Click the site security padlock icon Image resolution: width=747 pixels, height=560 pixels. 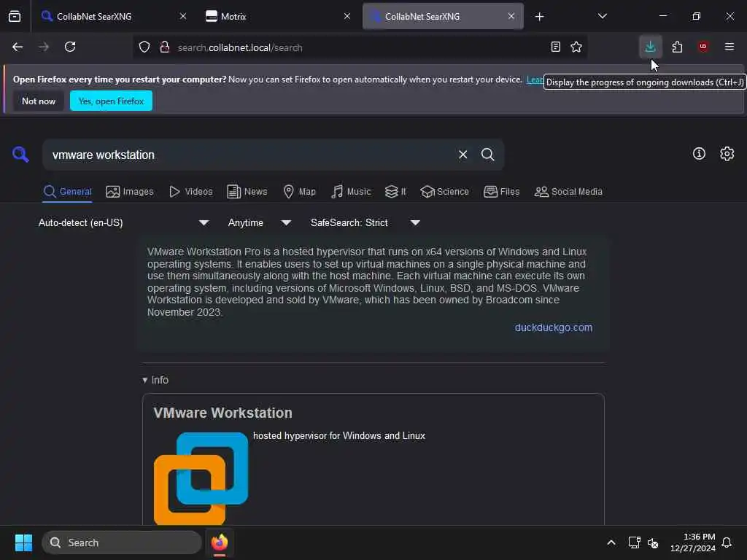coord(165,47)
